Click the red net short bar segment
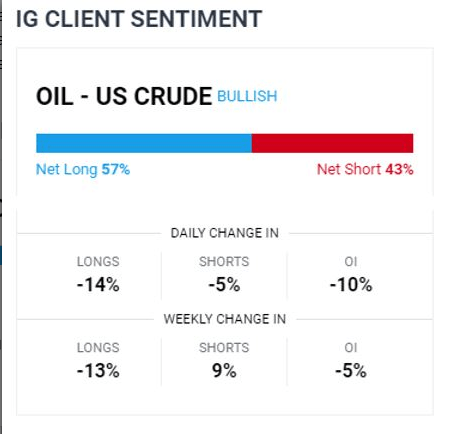Image resolution: width=449 pixels, height=434 pixels. point(332,143)
